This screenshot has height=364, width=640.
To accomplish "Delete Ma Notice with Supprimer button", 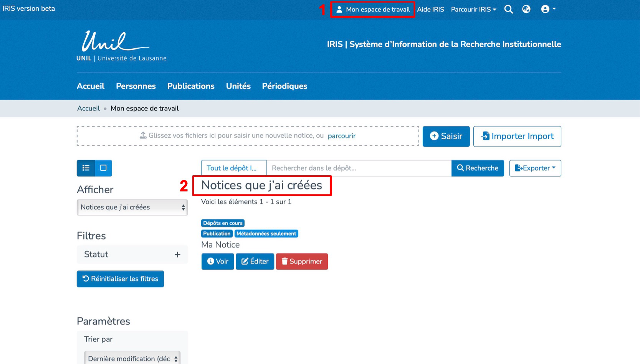I will pyautogui.click(x=302, y=262).
